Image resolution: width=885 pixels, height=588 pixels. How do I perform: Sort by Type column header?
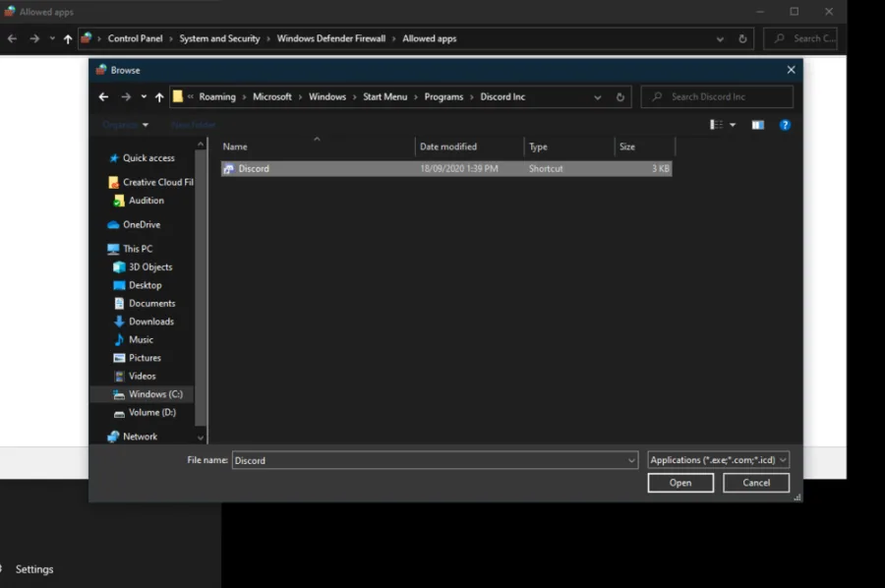point(569,147)
